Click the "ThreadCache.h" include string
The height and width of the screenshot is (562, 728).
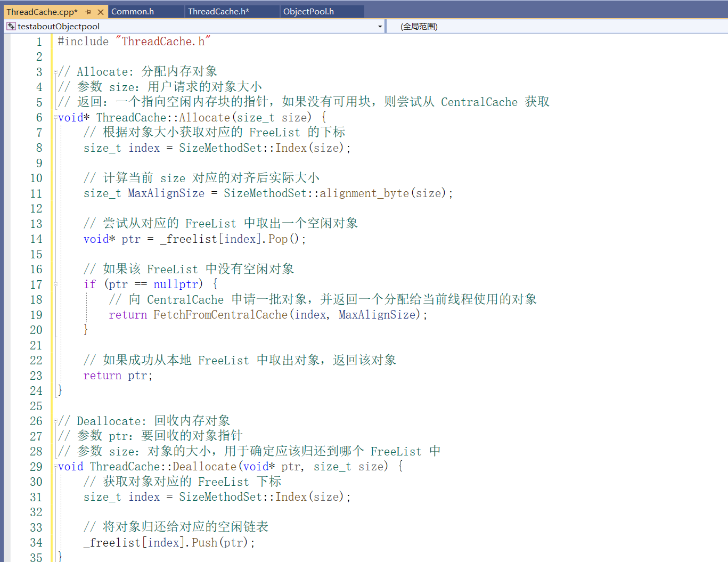click(163, 41)
